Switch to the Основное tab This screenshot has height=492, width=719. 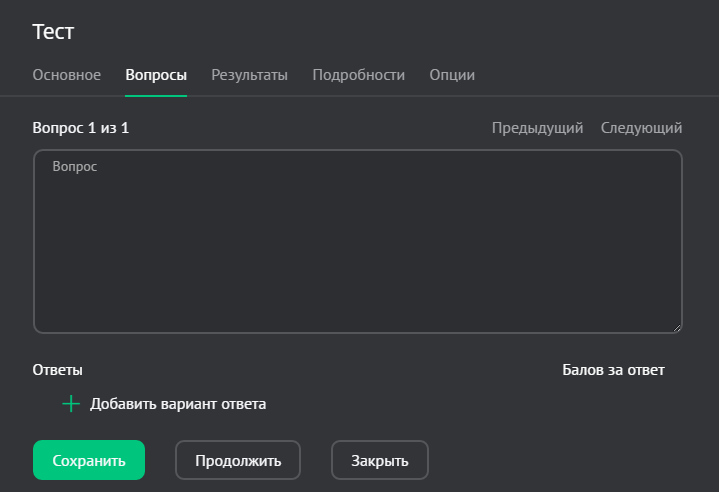point(67,75)
